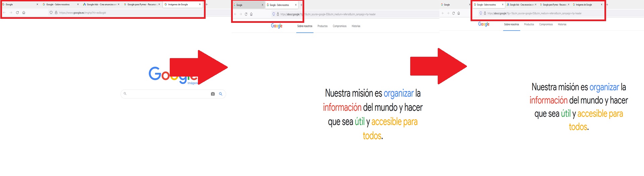
Task: Open search by image camera icon
Action: pos(213,94)
